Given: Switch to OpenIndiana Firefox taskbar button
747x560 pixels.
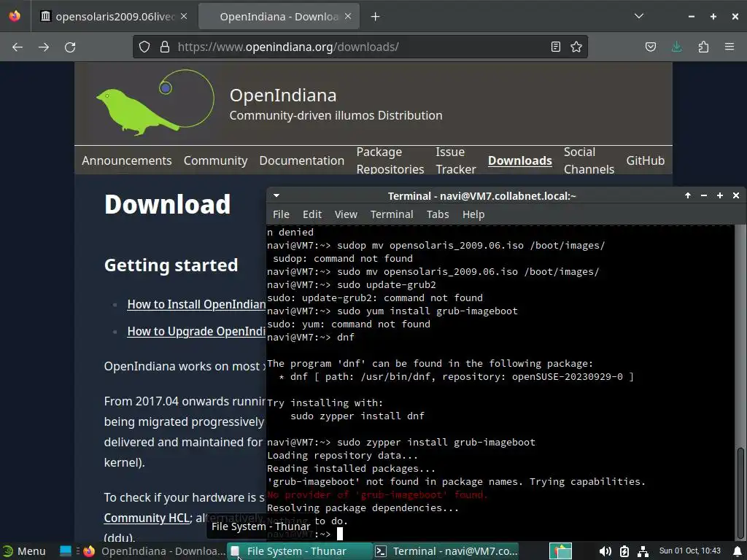Looking at the screenshot, I should point(154,551).
